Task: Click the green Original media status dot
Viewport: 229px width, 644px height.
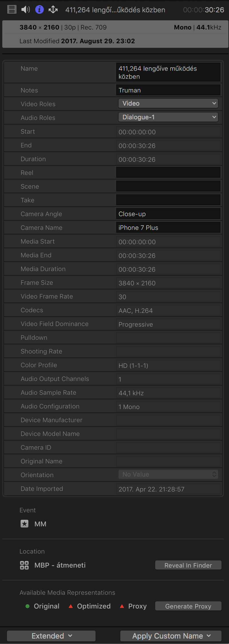Action: coord(27,606)
